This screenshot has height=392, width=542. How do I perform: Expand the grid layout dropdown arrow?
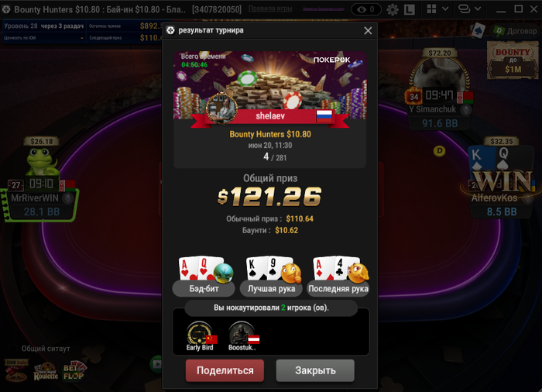coord(445,9)
